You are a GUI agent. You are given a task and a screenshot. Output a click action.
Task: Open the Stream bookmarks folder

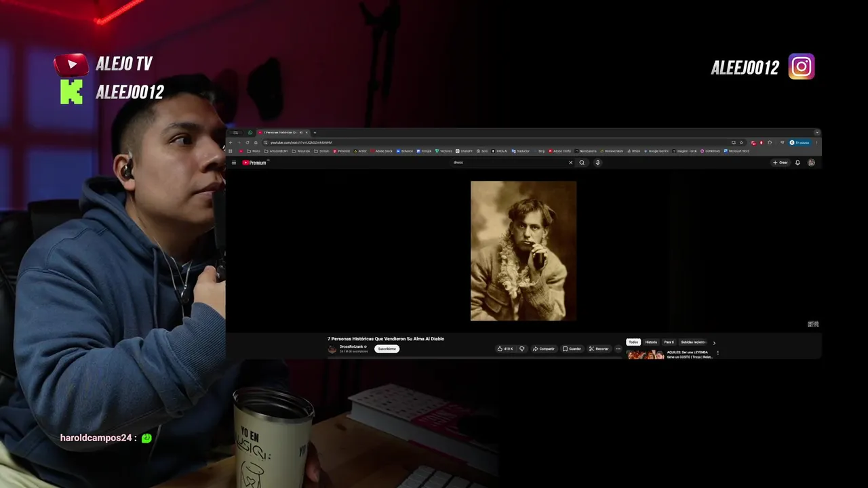pos(321,151)
